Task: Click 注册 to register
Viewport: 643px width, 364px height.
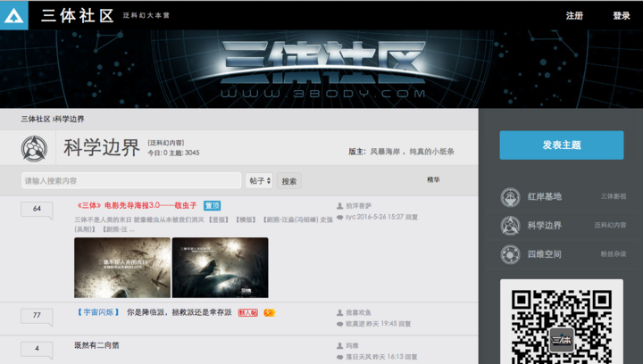Action: pyautogui.click(x=574, y=15)
